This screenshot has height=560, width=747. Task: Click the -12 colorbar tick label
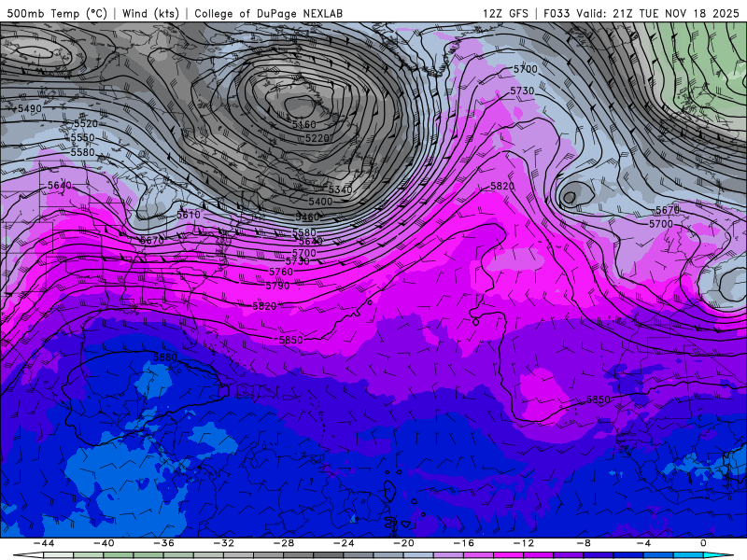[524, 543]
